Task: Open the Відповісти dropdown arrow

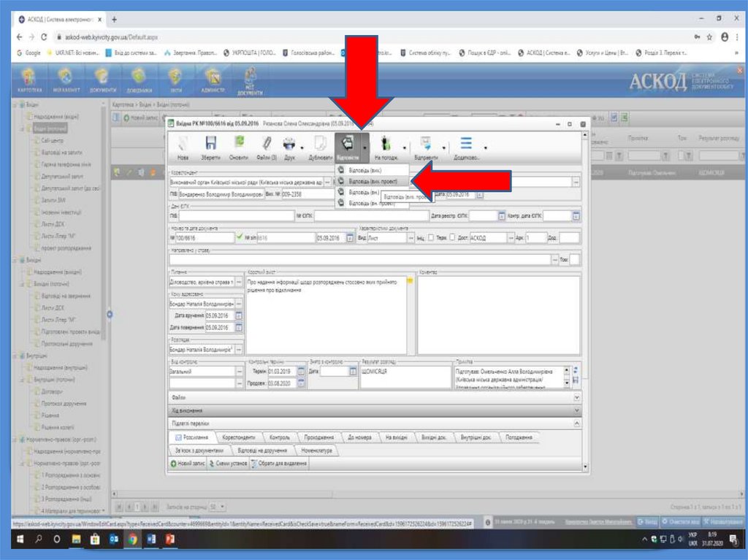Action: [x=365, y=148]
